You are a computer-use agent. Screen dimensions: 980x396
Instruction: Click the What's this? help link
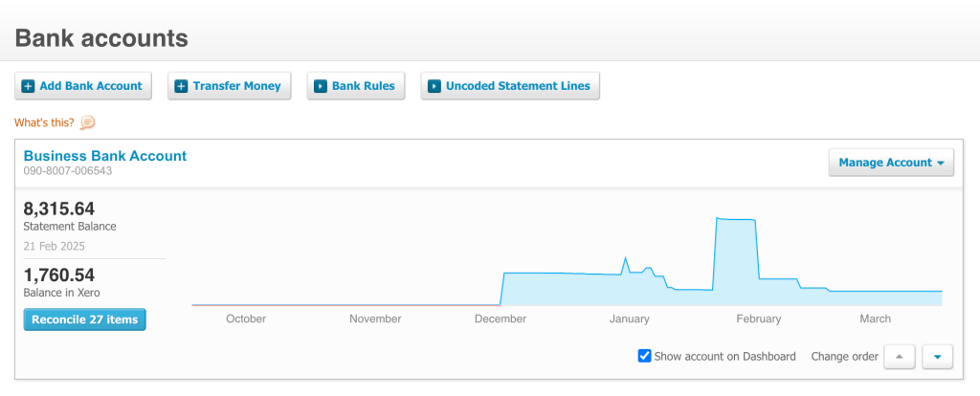[x=44, y=122]
